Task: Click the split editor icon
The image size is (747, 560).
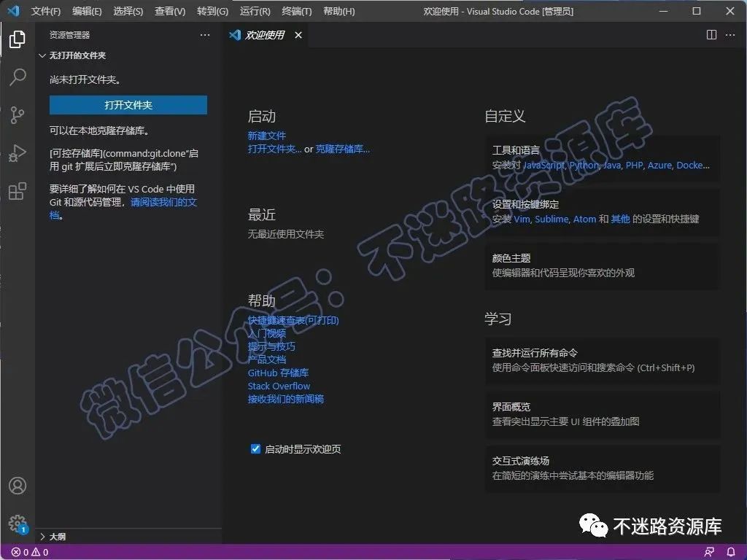Action: 711,35
